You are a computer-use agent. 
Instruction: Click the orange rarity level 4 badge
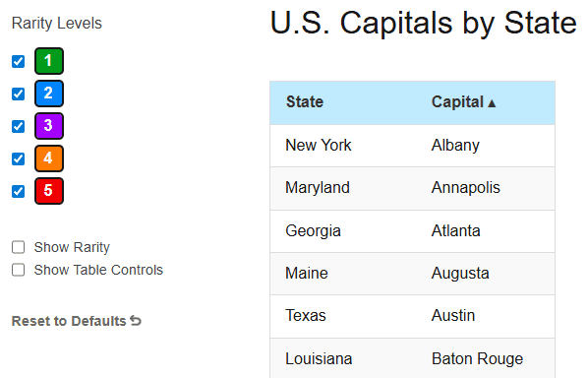tap(49, 158)
